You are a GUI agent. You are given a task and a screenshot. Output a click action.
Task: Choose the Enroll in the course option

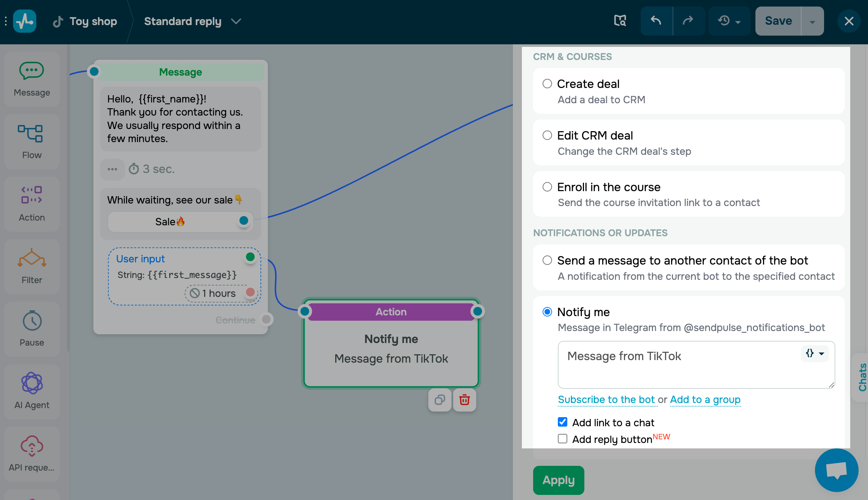tap(547, 187)
